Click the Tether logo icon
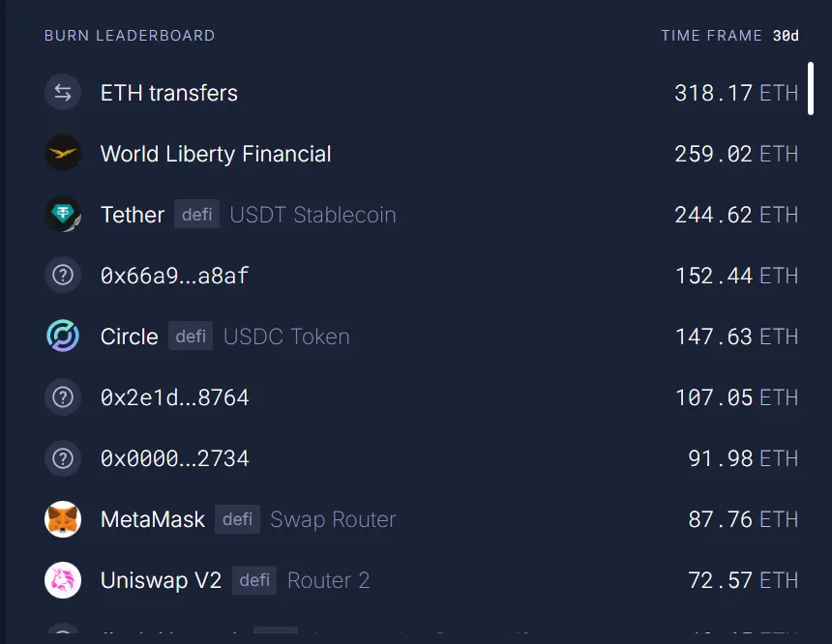Image resolution: width=832 pixels, height=644 pixels. click(63, 215)
